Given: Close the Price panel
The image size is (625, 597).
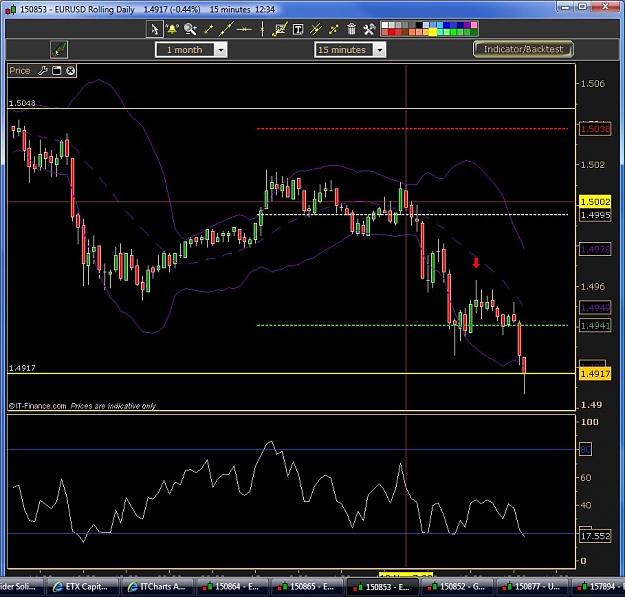Looking at the screenshot, I should 71,71.
